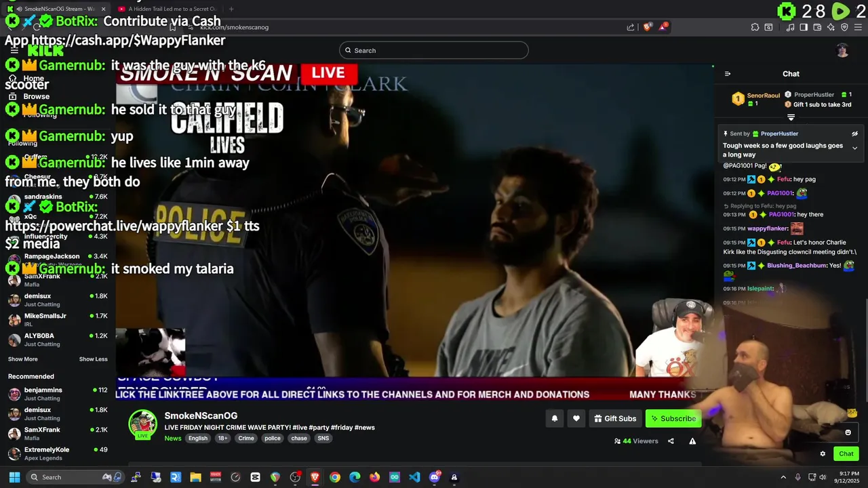Expand the list with Show More
Screen dimensions: 868x488
coord(23,359)
